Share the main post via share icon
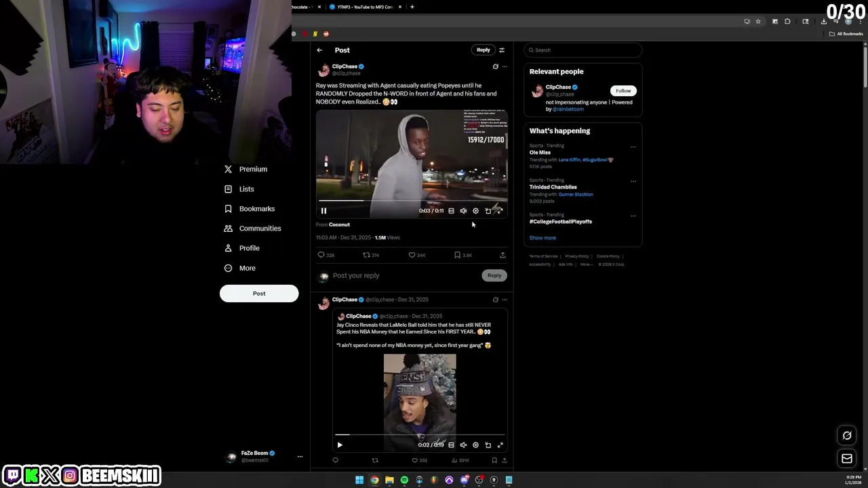The image size is (868, 488). (x=502, y=256)
